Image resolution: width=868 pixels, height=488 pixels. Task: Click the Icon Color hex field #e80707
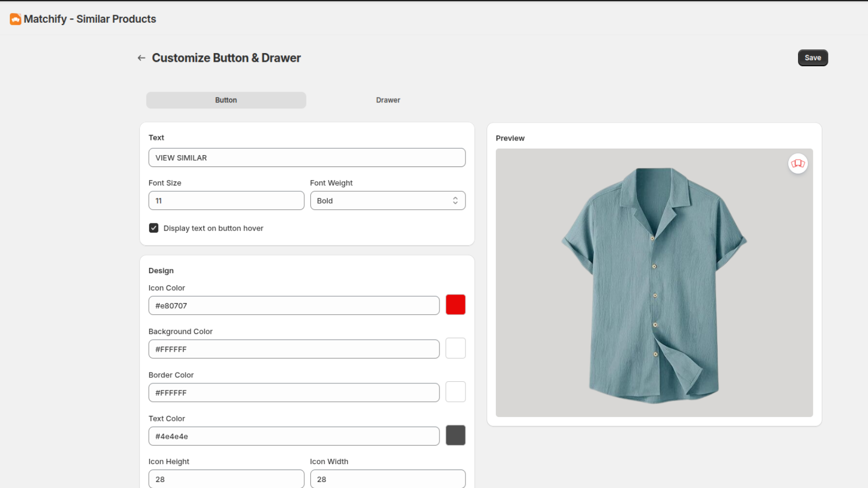click(293, 305)
